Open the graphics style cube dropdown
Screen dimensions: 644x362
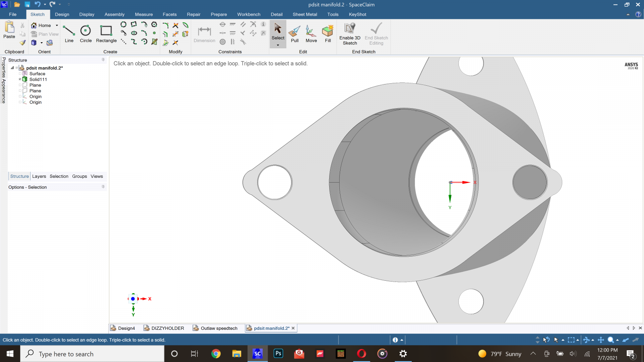tap(41, 43)
